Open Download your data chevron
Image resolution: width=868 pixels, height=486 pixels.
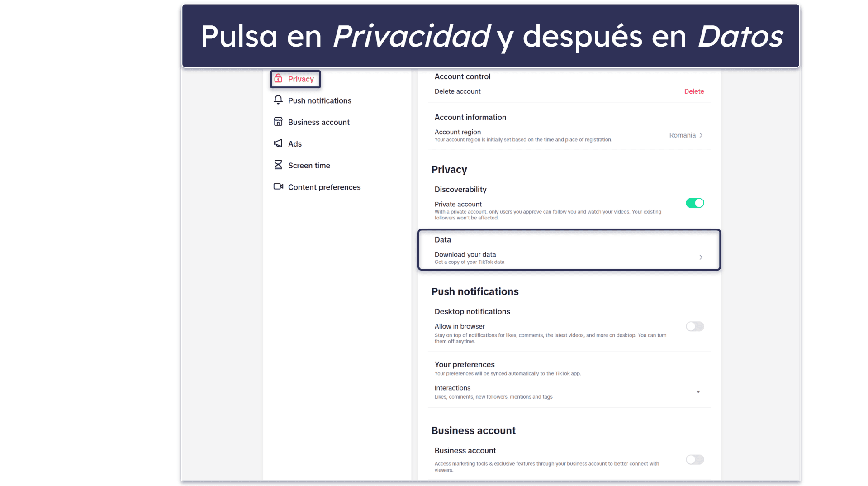[701, 257]
